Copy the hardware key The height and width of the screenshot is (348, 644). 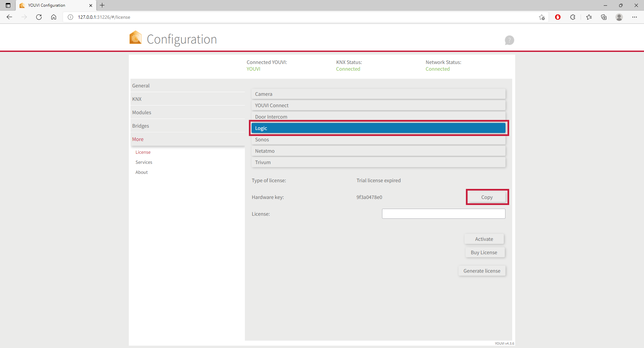coord(487,197)
